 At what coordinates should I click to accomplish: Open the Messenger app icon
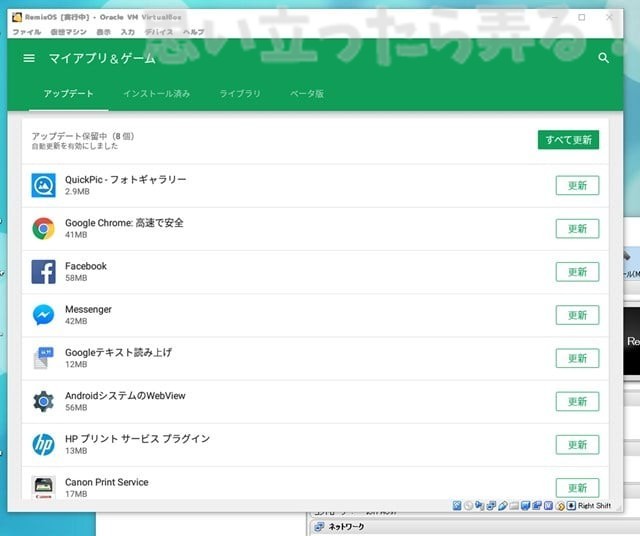click(x=44, y=315)
